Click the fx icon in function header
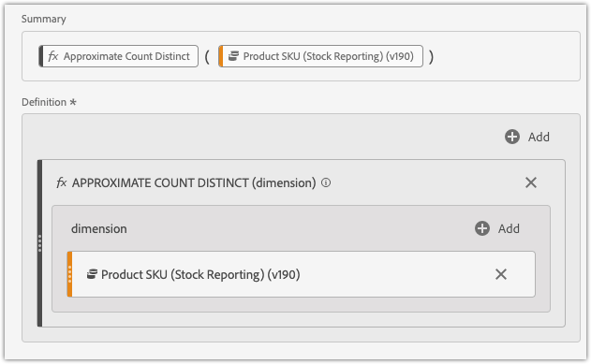591x364 pixels. coord(62,182)
